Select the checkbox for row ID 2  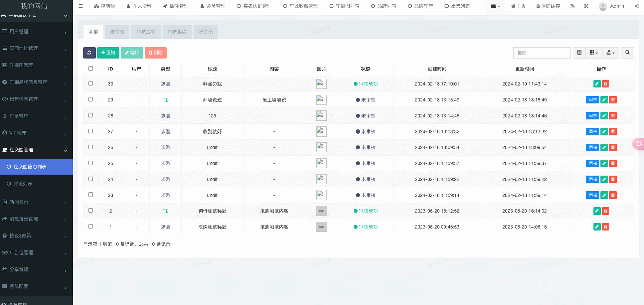91,211
